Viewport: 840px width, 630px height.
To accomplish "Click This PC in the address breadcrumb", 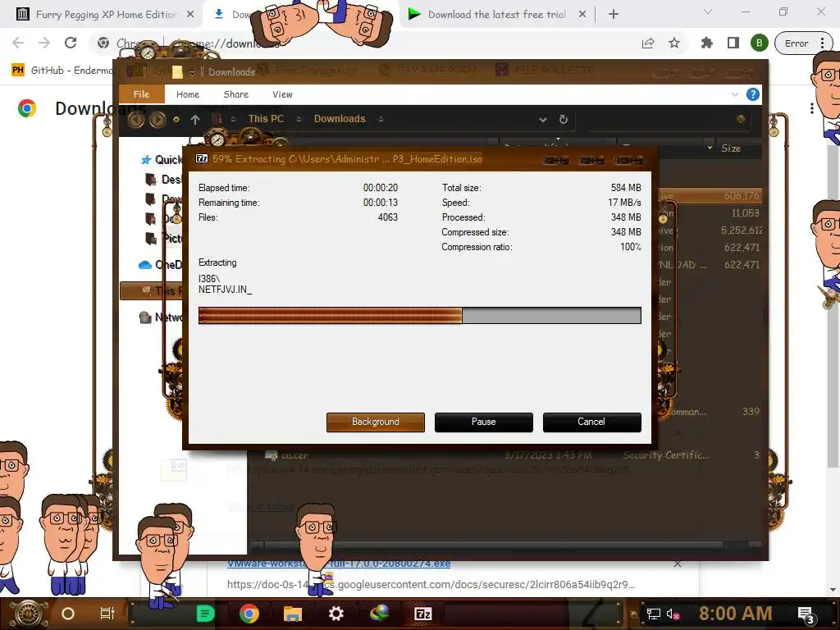I will (x=267, y=119).
